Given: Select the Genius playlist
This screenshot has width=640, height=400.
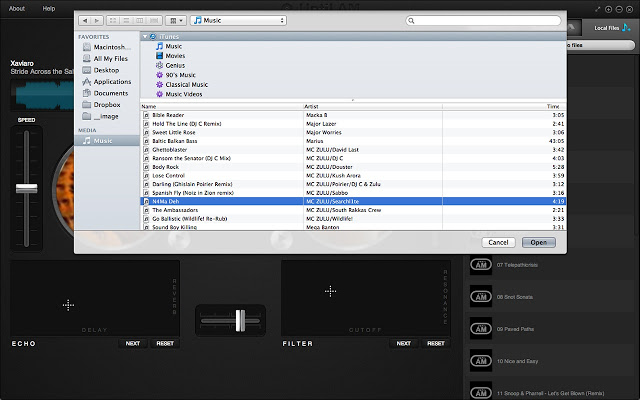Looking at the screenshot, I should click(171, 65).
